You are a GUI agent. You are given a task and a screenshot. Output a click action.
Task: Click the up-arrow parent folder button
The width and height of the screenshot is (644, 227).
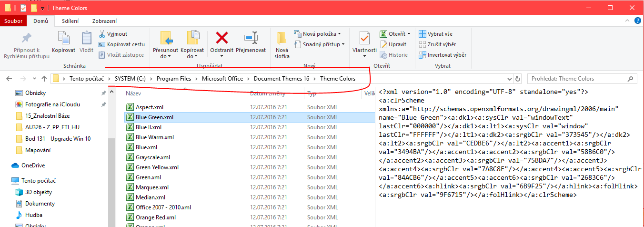click(44, 79)
